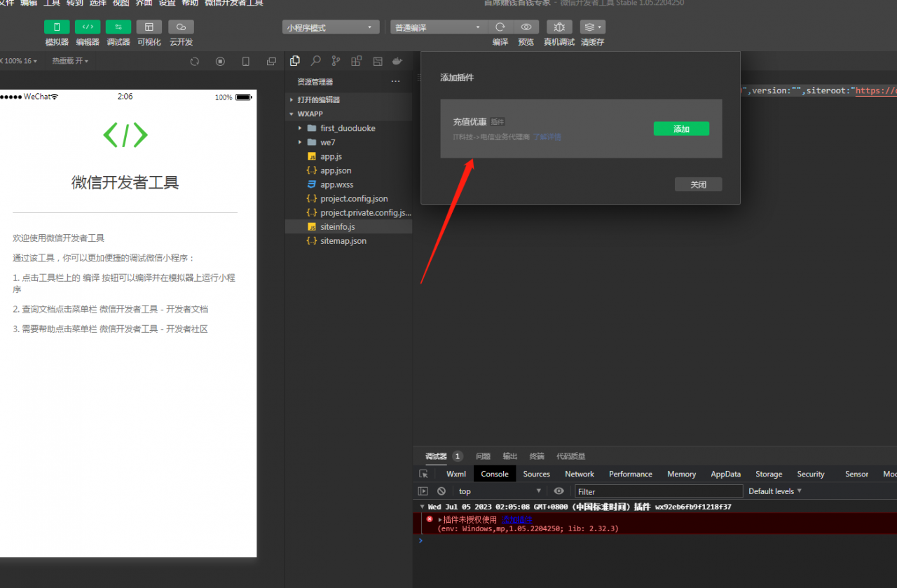
Task: Click the simulator phone device icon
Action: 245,62
